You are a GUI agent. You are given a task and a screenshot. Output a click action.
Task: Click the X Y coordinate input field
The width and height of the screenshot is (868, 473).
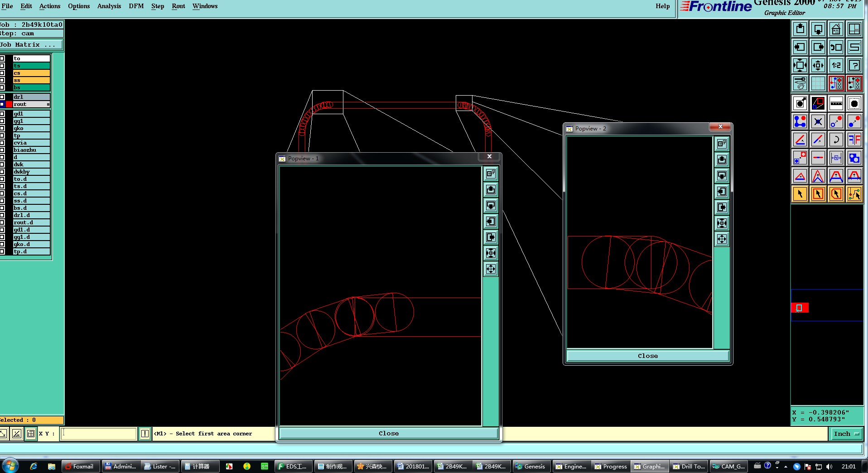[98, 434]
